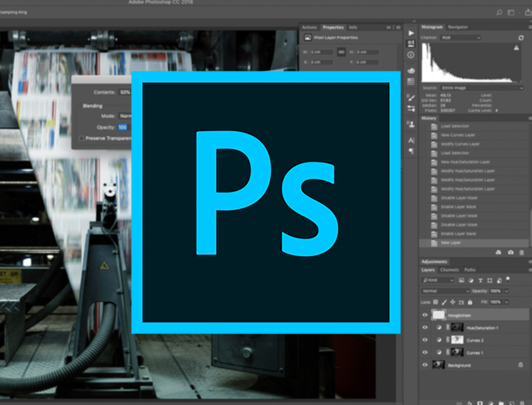Switch to the Navigator tab
Viewport: 532px width, 405px height.
click(458, 27)
